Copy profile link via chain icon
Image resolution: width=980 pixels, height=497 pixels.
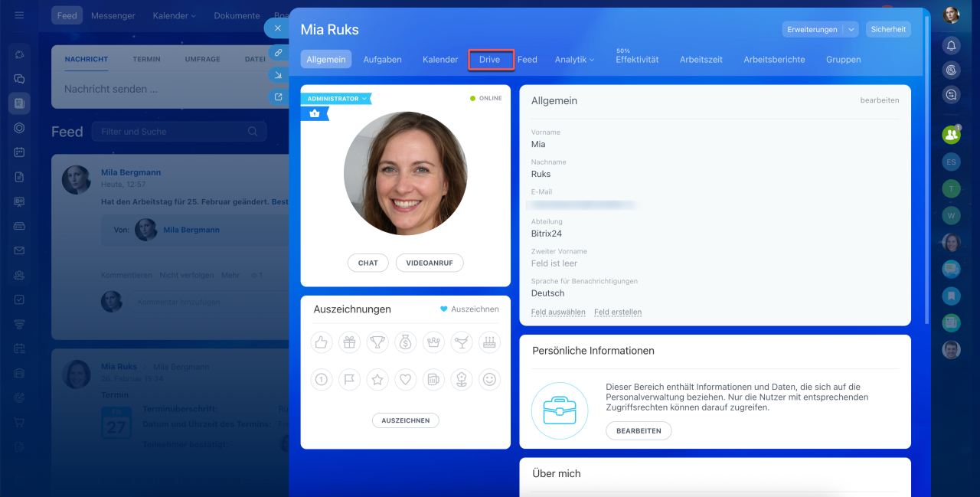[x=278, y=52]
